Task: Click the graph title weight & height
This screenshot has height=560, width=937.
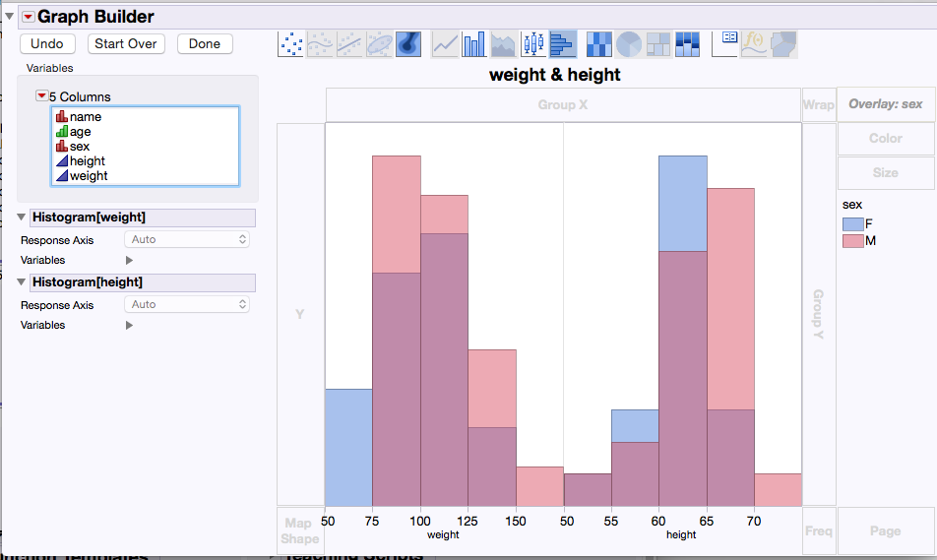Action: click(555, 75)
